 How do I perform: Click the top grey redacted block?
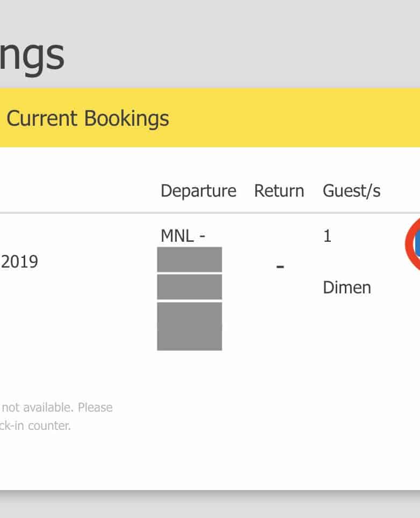point(189,260)
